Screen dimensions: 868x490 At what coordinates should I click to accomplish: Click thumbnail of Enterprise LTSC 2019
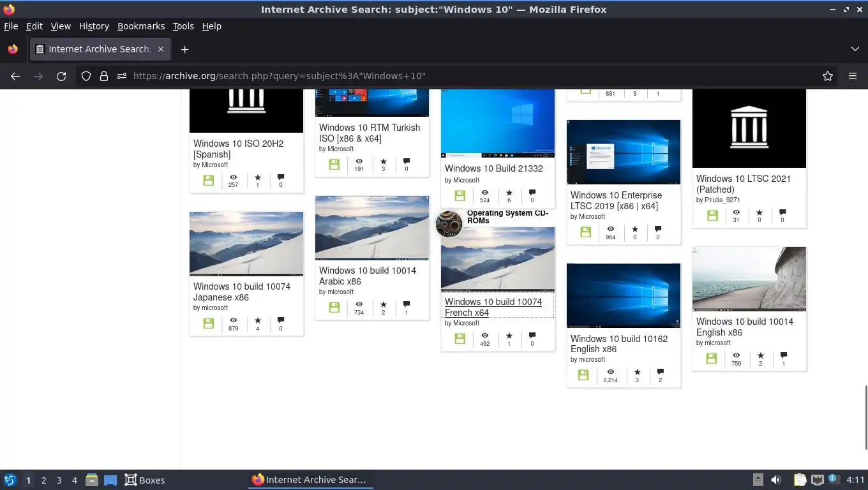(624, 152)
